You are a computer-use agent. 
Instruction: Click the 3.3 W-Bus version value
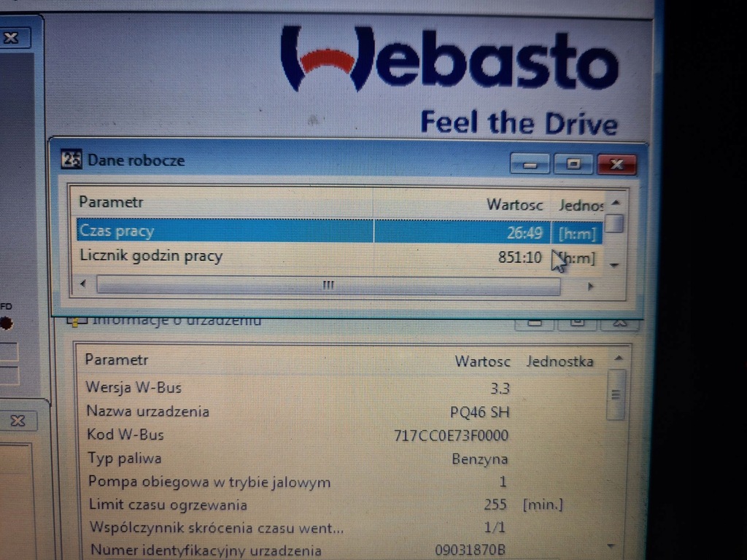click(500, 389)
